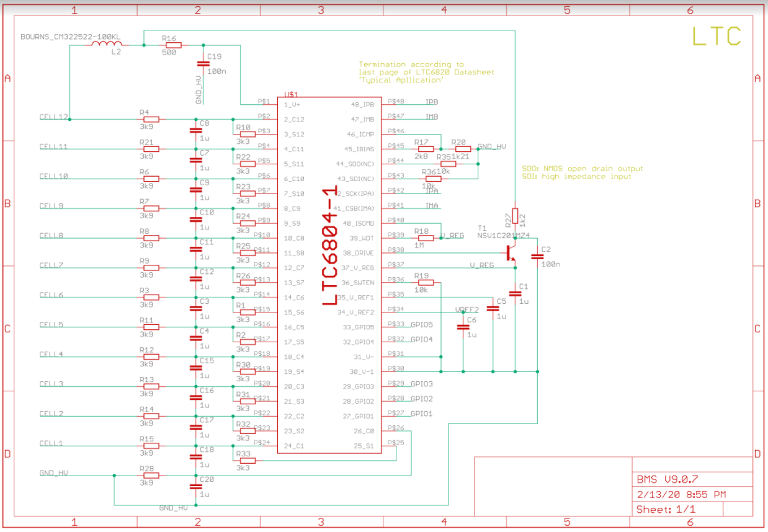Select the CELL3 net label
Image resolution: width=768 pixels, height=532 pixels.
(51, 384)
